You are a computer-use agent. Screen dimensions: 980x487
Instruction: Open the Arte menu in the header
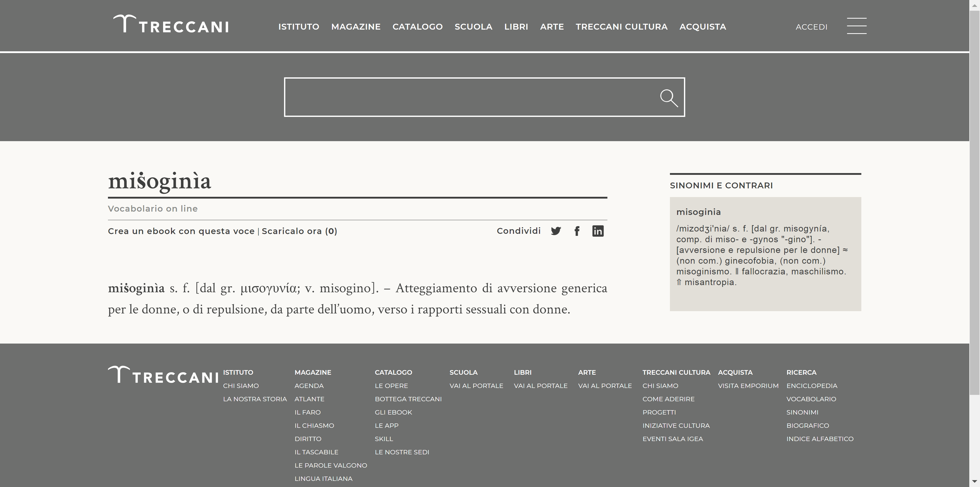552,27
